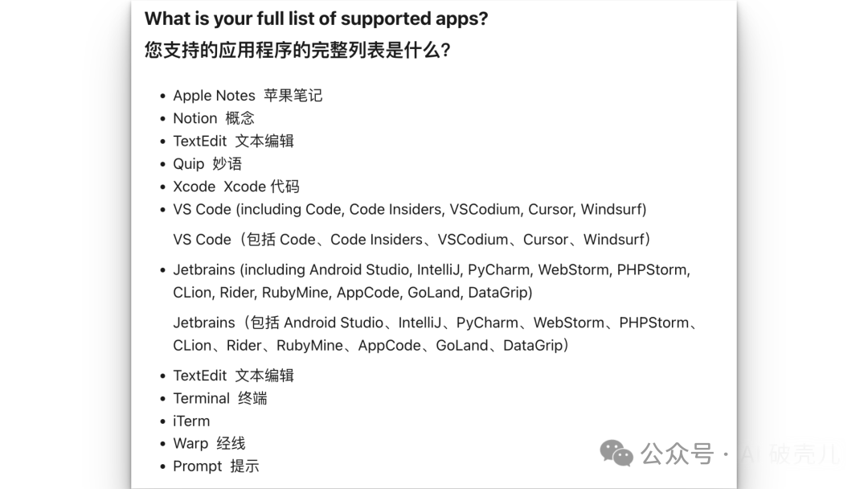Click the 公众号 watermark text
868x489 pixels.
pyautogui.click(x=678, y=454)
